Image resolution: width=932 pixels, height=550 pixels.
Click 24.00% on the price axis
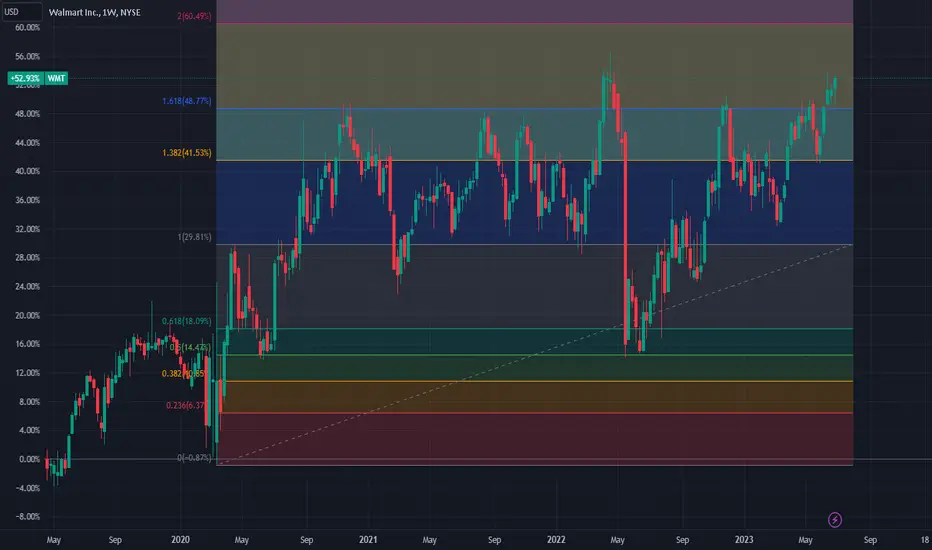27,287
